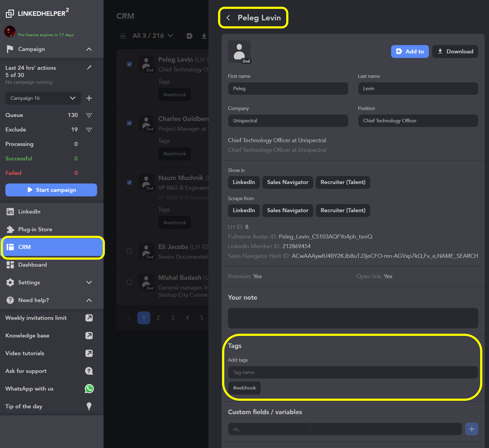Go to page 2 in CRM pagination
Screen dimensions: 489x448
point(158,318)
